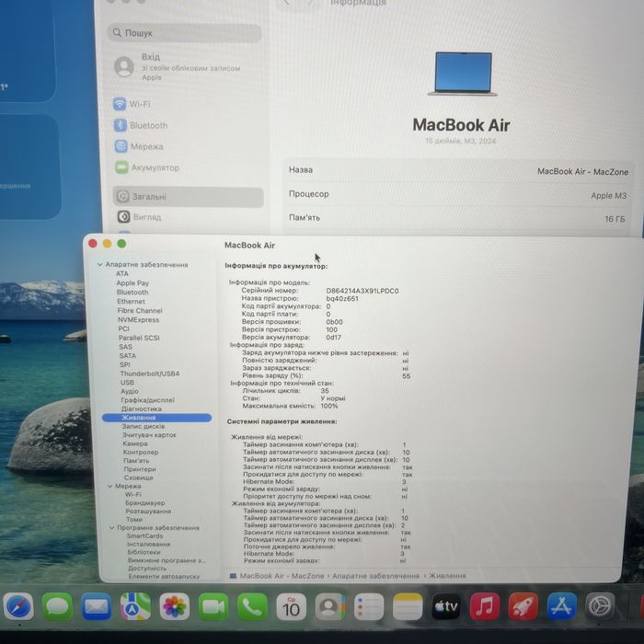This screenshot has height=644, width=644.
Task: Select Зчитувач карток tree item
Action: point(149,435)
